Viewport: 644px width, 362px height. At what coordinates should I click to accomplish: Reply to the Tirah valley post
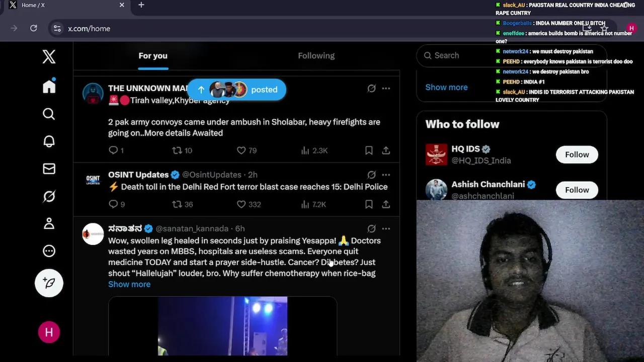point(116,150)
